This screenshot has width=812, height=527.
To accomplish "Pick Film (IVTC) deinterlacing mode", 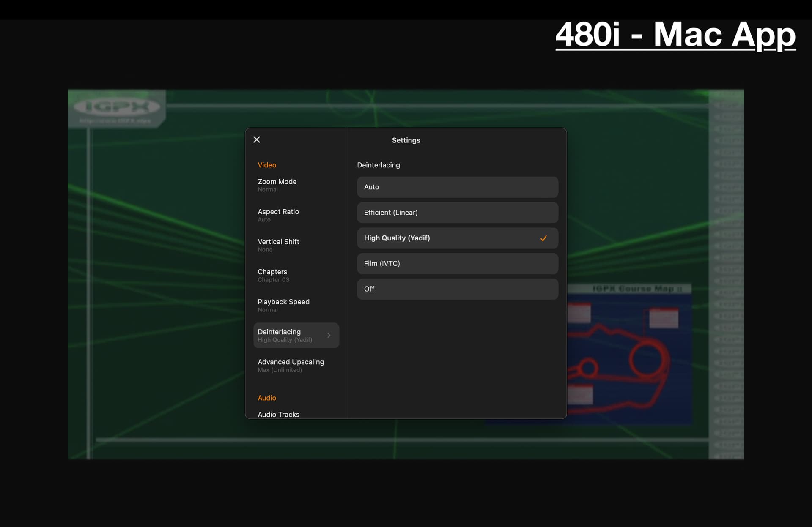I will tap(457, 264).
